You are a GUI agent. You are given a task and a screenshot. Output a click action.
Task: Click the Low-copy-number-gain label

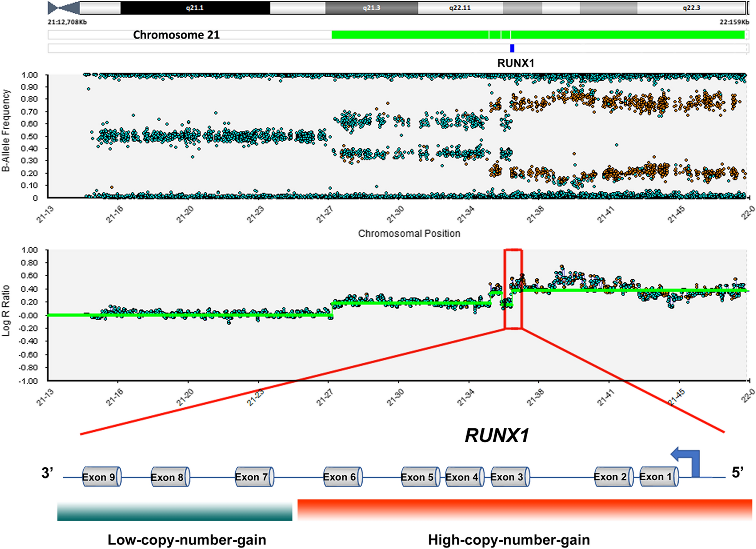[187, 540]
